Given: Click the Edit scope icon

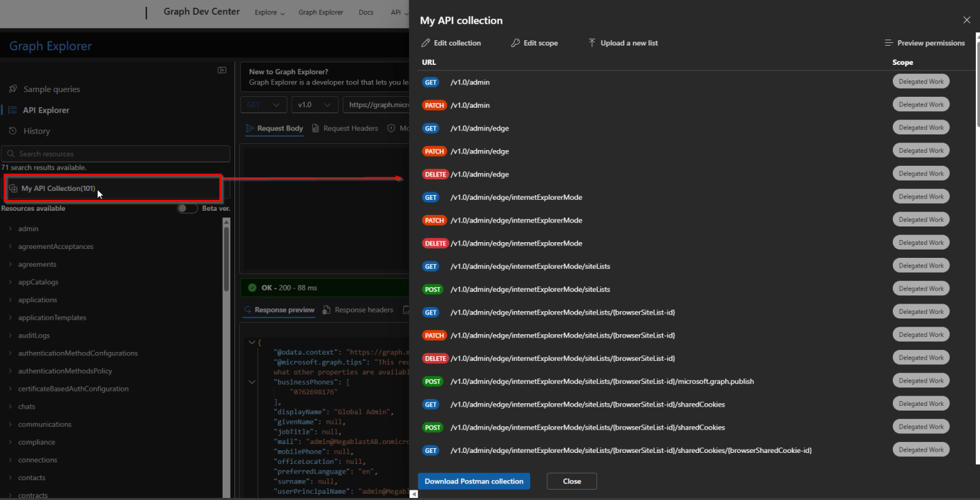Looking at the screenshot, I should [x=516, y=42].
